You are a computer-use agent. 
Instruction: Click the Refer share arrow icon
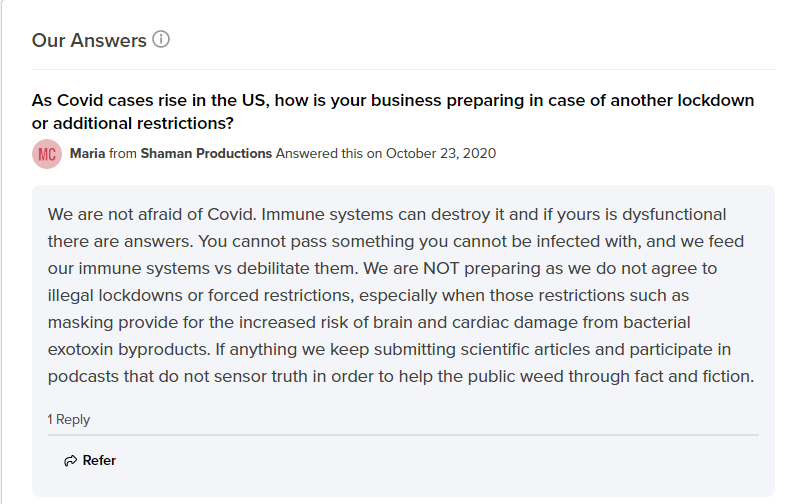[70, 461]
